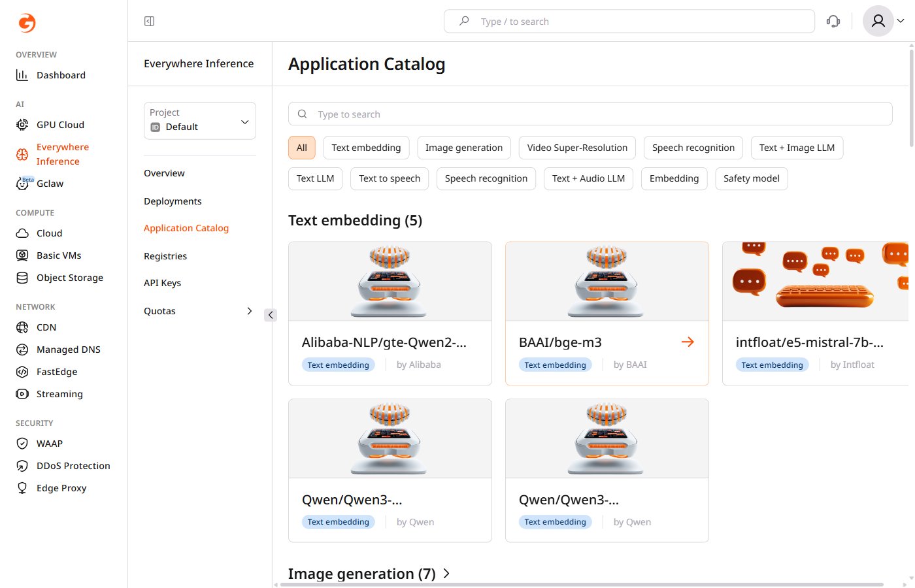Screen dimensions: 915x588
Task: Open Cloud under Compute
Action: [49, 233]
